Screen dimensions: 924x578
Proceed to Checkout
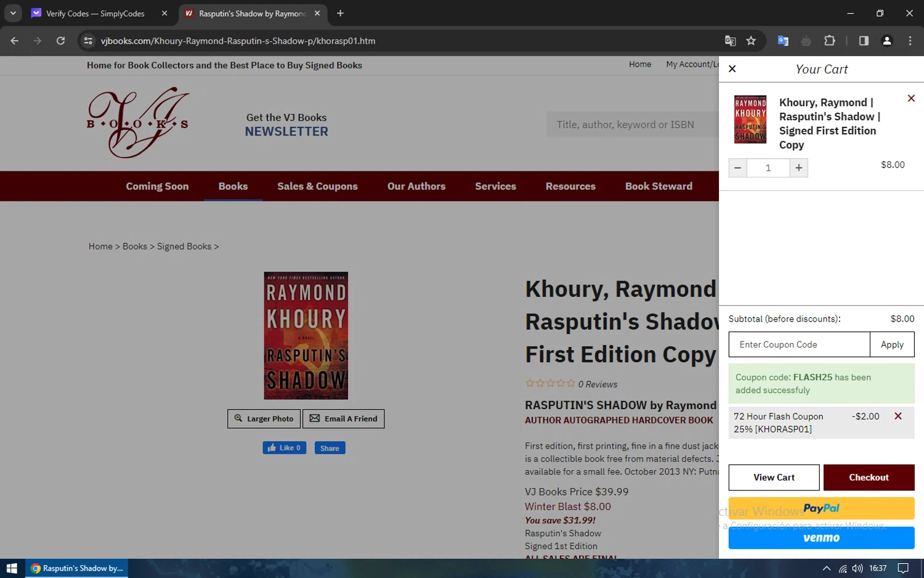869,478
